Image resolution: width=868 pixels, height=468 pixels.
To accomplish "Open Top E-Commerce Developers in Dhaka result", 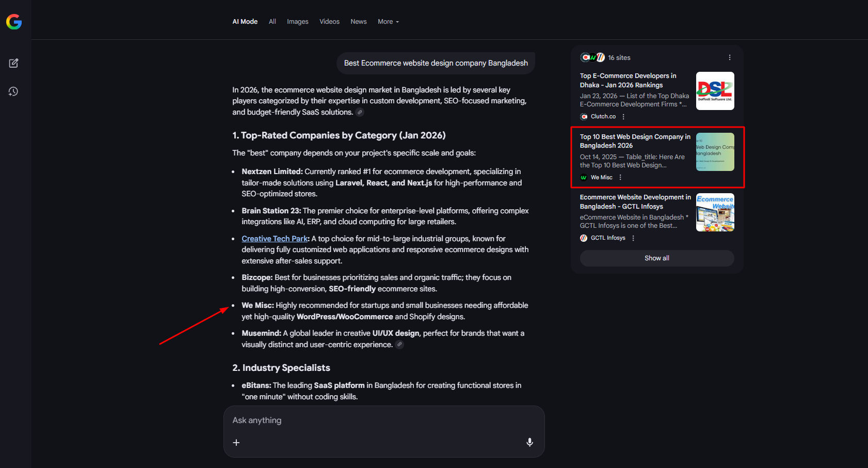I will pos(628,81).
